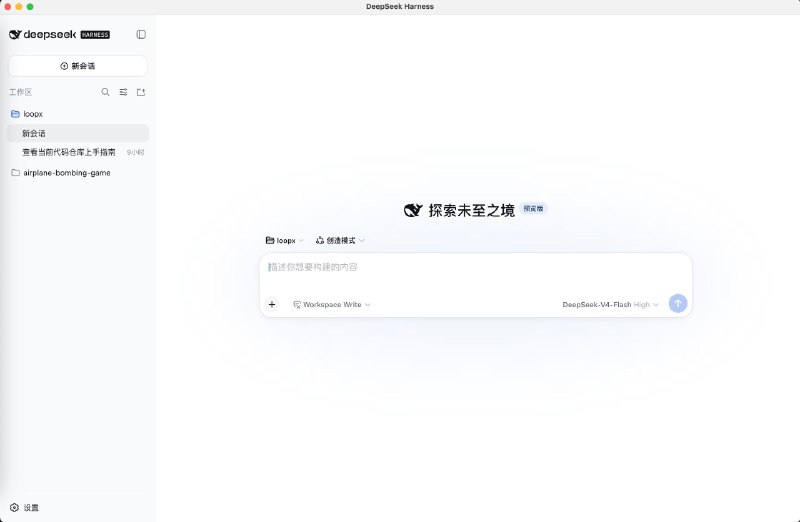Viewport: 800px width, 522px height.
Task: Click the 探索未至之境 heading
Action: pos(471,210)
